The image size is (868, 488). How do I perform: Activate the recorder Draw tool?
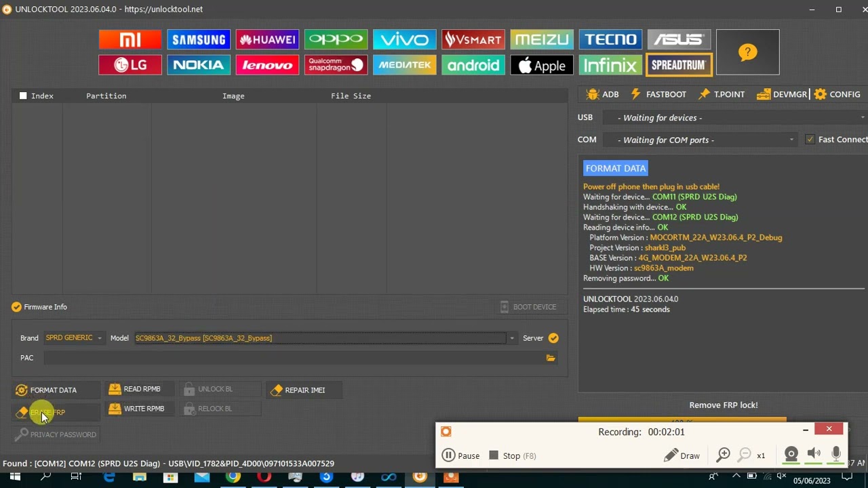pos(682,455)
